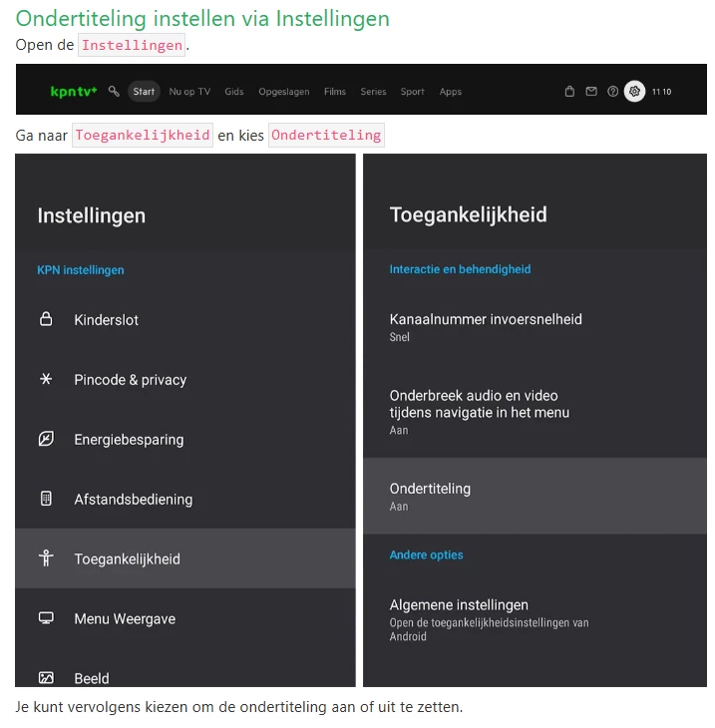Open the settings gear icon
This screenshot has height=728, width=715.
pyautogui.click(x=634, y=92)
